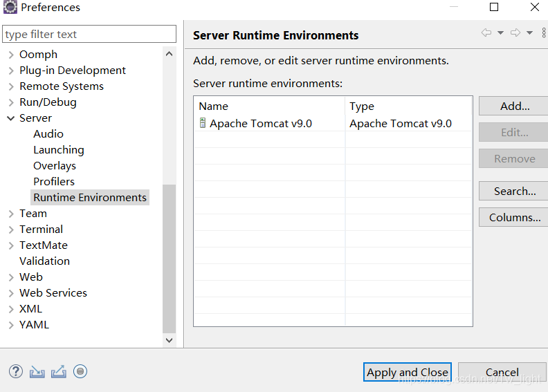Sort by the Name column header

(269, 106)
